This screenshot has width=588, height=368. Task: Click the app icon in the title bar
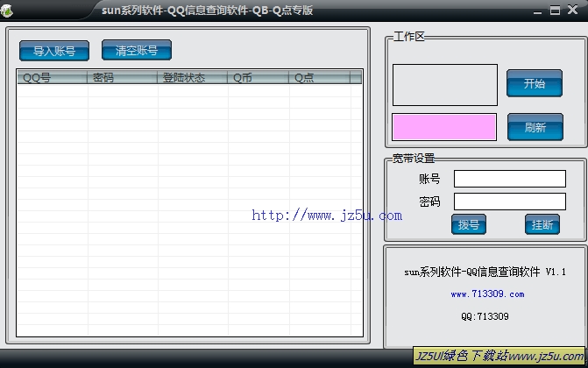click(8, 10)
